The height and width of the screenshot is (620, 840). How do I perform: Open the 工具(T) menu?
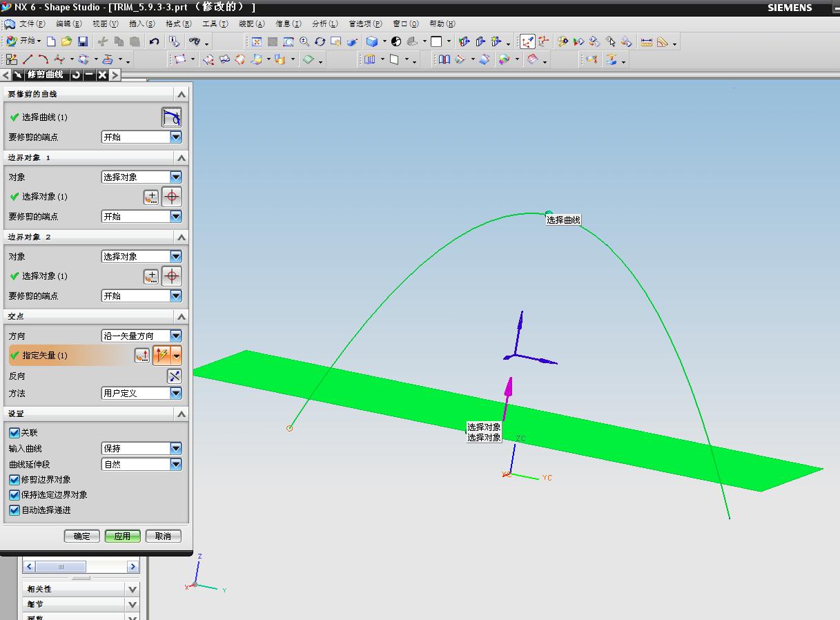coord(215,24)
